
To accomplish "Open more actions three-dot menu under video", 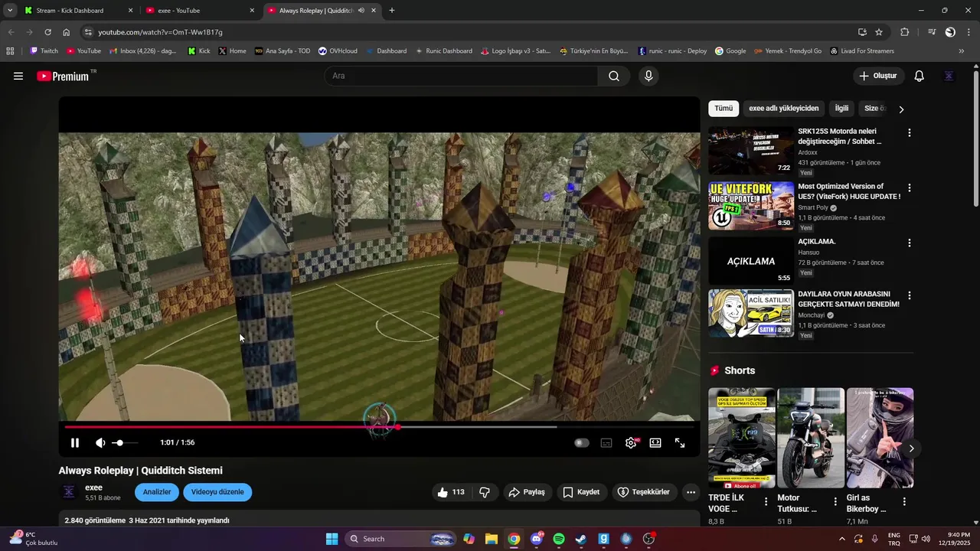I will [x=691, y=492].
